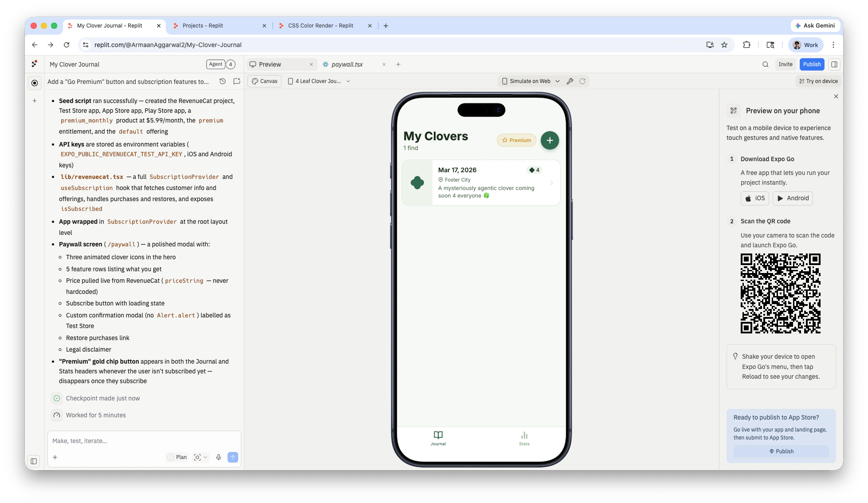Enable the Plan mode checkbox
The image size is (868, 503).
[170, 457]
